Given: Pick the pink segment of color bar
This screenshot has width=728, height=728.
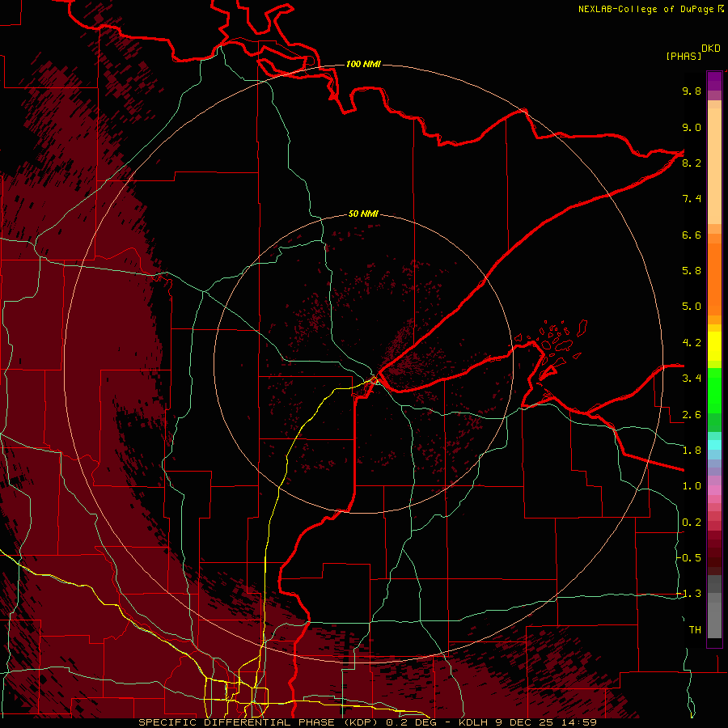Looking at the screenshot, I should [x=714, y=490].
